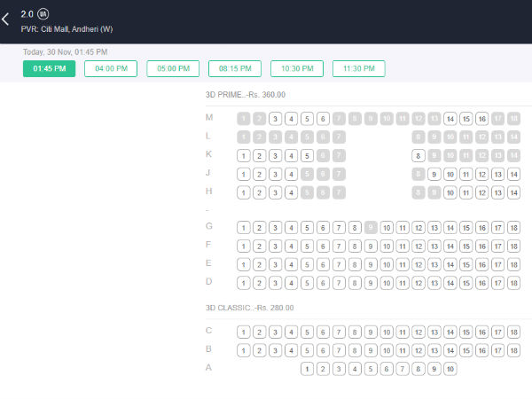Viewport: 532px width, 399px height.
Task: Select seat 5 in row E
Action: coord(307,264)
